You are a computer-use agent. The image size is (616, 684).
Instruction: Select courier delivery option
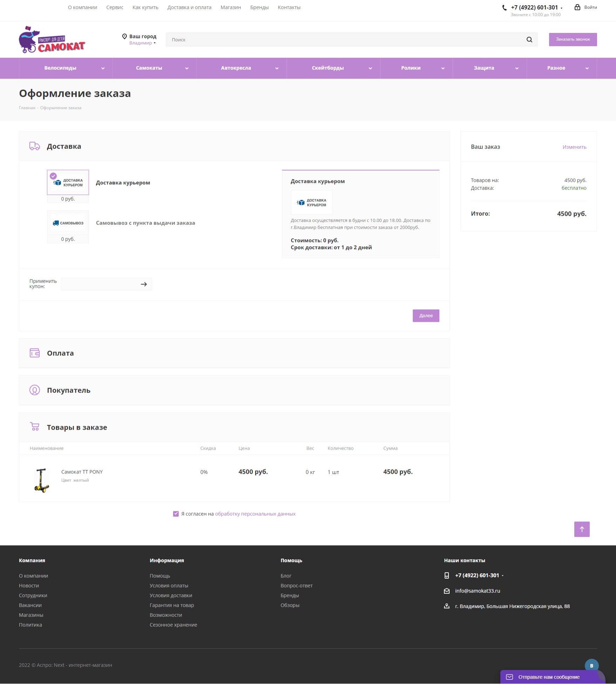[68, 182]
